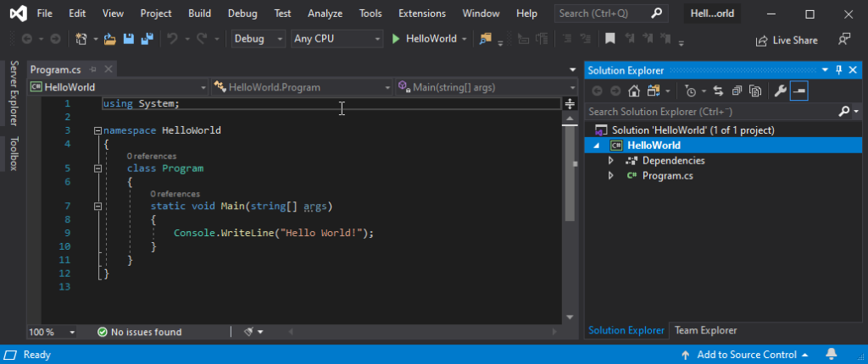Image resolution: width=868 pixels, height=364 pixels.
Task: Switch to the Team Explorer tab
Action: (704, 330)
